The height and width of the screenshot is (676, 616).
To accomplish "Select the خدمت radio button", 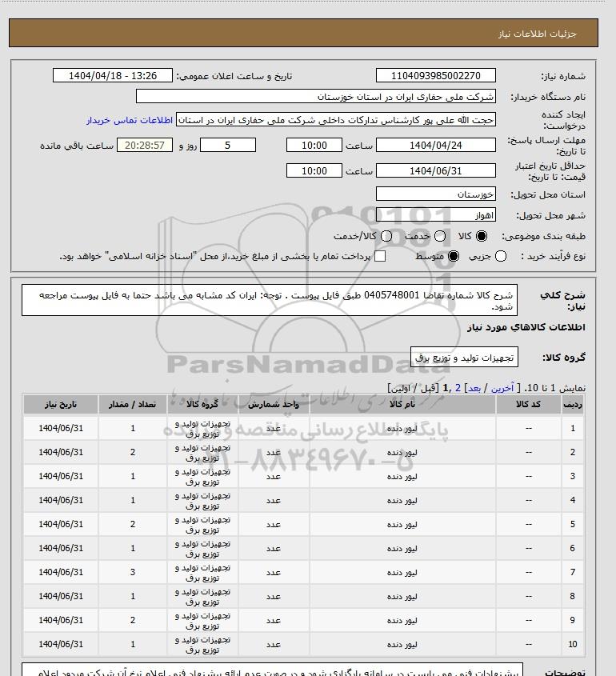I will 440,236.
